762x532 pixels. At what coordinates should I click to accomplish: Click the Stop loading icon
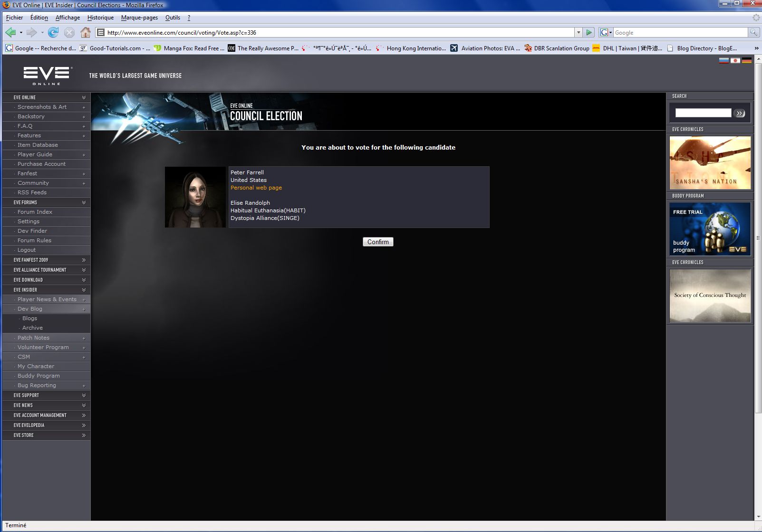[x=69, y=32]
